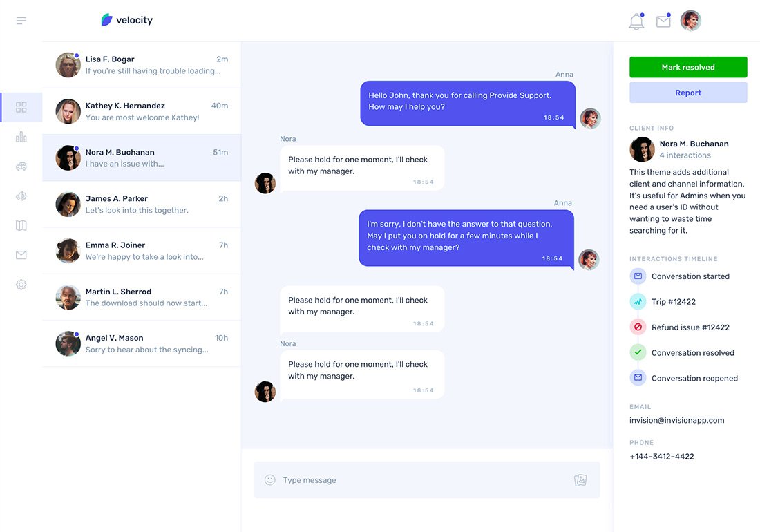
Task: Select Kathey K. Hernandez chat
Action: [142, 111]
